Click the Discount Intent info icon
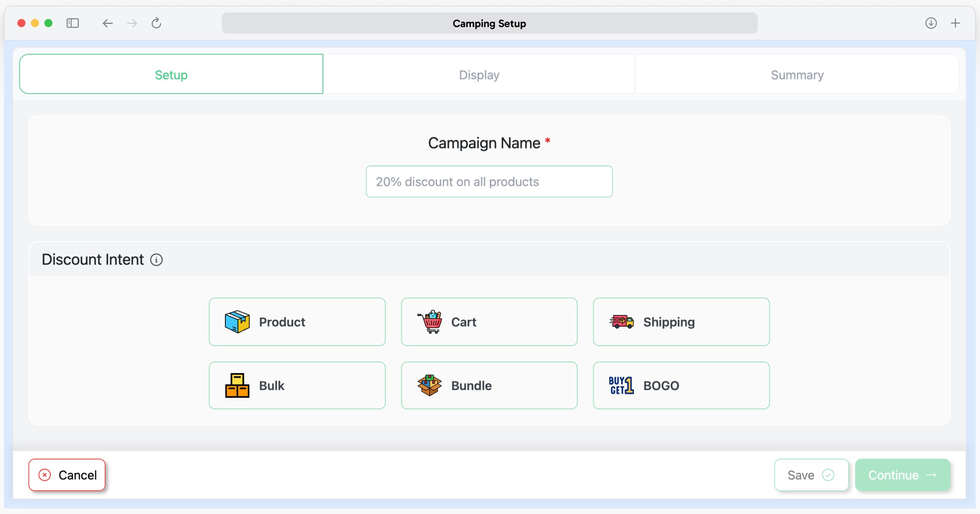 156,260
